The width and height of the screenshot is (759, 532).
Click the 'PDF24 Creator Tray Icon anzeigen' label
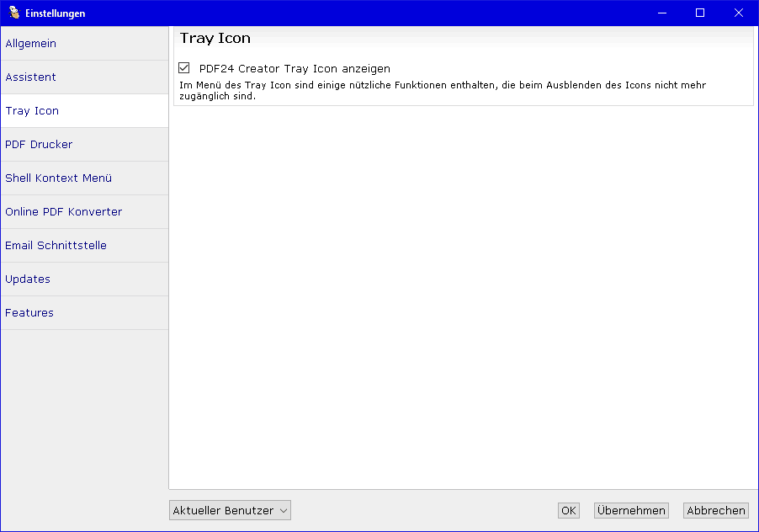click(x=295, y=68)
